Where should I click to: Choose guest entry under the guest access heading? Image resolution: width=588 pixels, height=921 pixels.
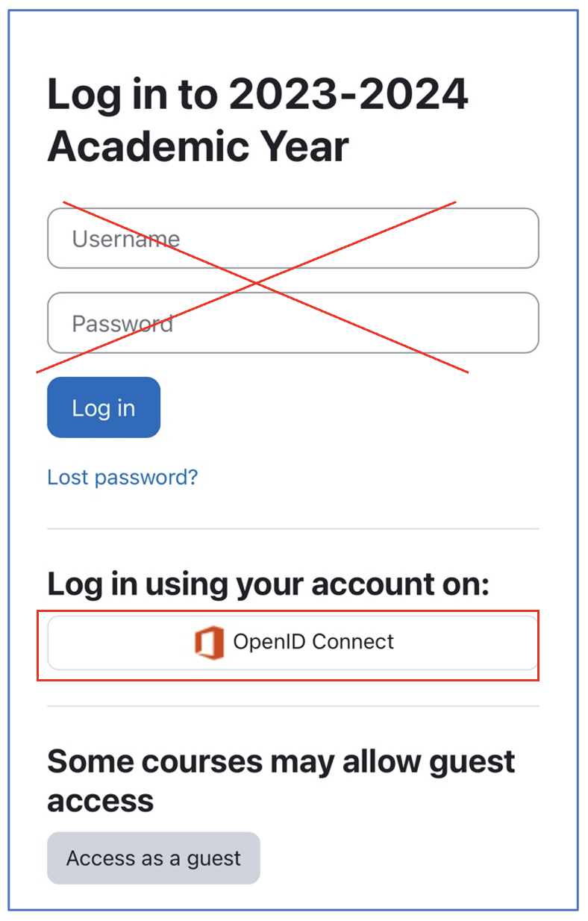pos(153,858)
